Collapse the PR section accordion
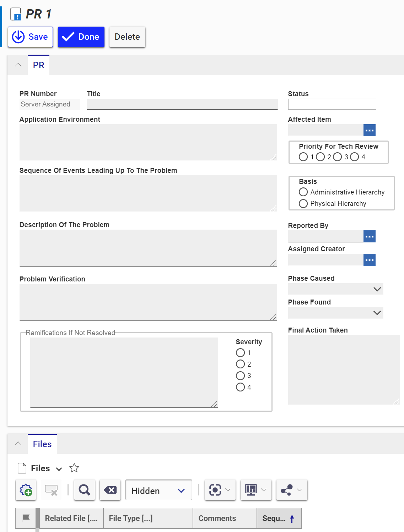The width and height of the screenshot is (404, 532). [x=18, y=65]
